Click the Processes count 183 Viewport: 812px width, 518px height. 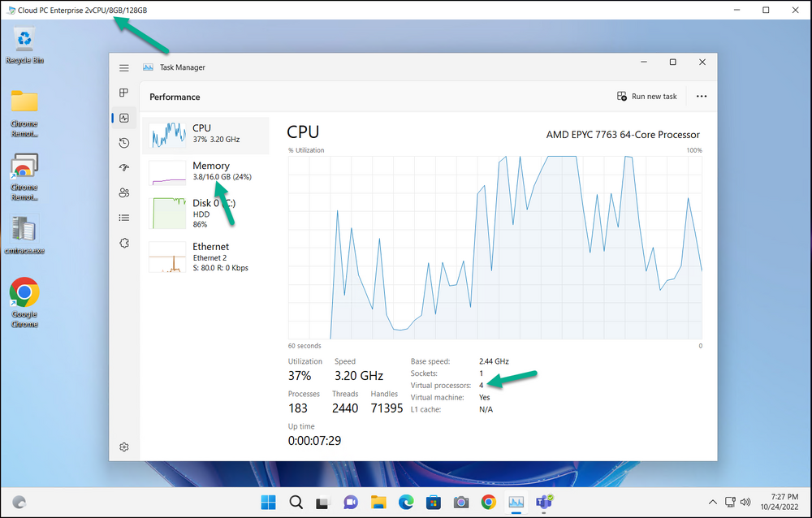pyautogui.click(x=298, y=408)
